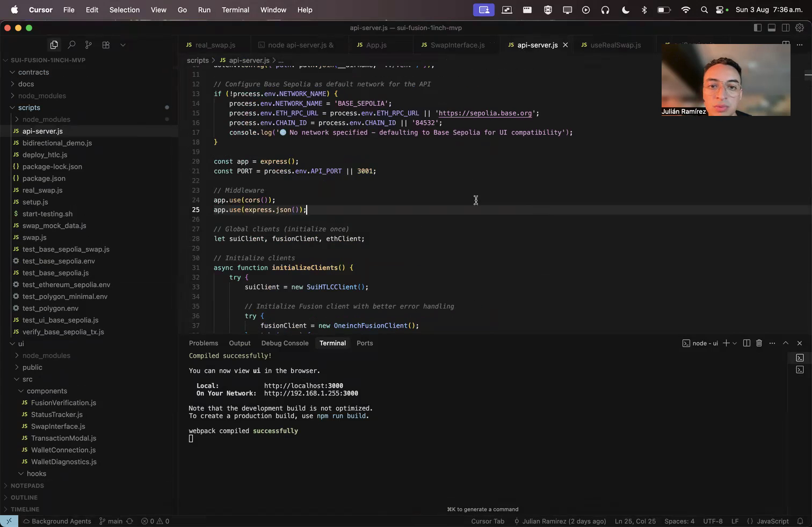
Task: Open Cursor settings gear icon
Action: point(800,28)
